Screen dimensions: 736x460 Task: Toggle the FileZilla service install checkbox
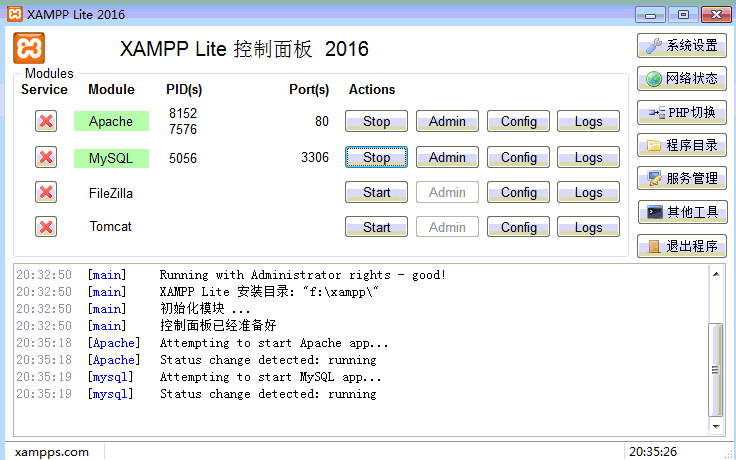tap(46, 192)
